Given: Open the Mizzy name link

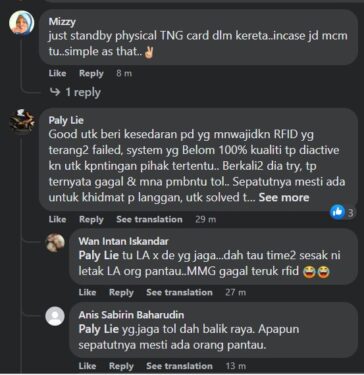Looking at the screenshot, I should (62, 22).
